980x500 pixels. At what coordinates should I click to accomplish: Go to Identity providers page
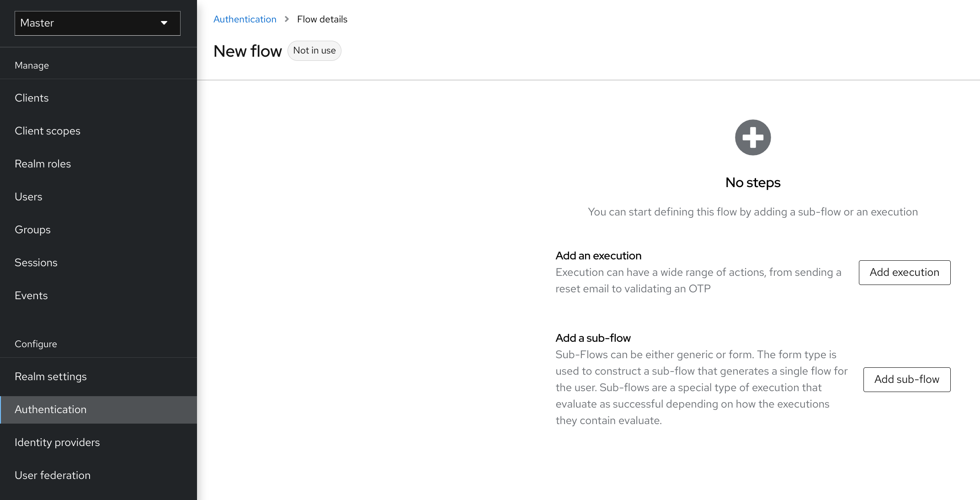pyautogui.click(x=57, y=442)
